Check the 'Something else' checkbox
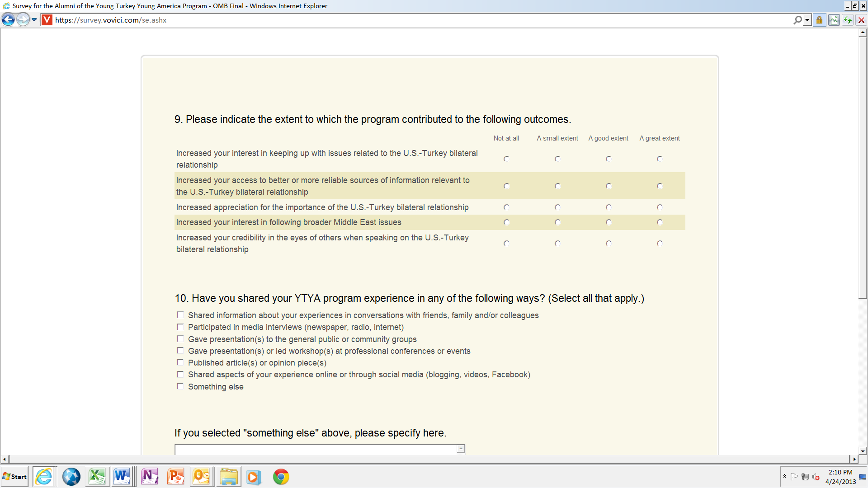Image resolution: width=868 pixels, height=488 pixels. coord(180,386)
